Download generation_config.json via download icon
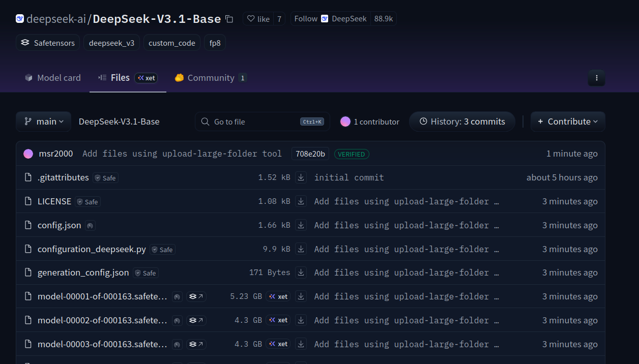This screenshot has width=639, height=364. click(301, 272)
